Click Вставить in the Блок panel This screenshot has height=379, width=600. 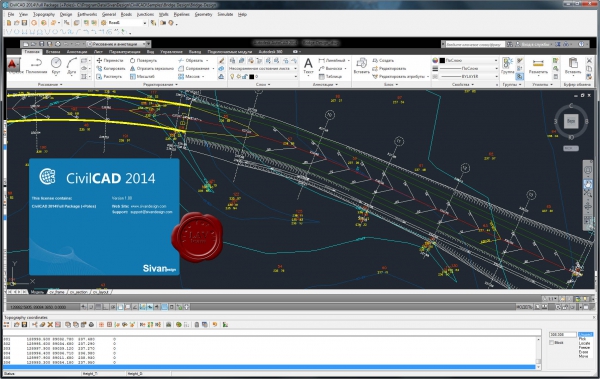(x=361, y=66)
